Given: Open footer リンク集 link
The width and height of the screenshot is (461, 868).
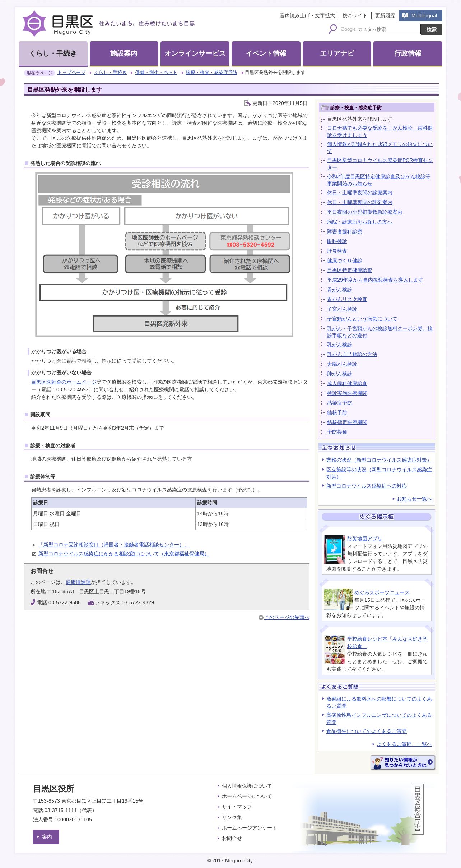Looking at the screenshot, I should (232, 817).
